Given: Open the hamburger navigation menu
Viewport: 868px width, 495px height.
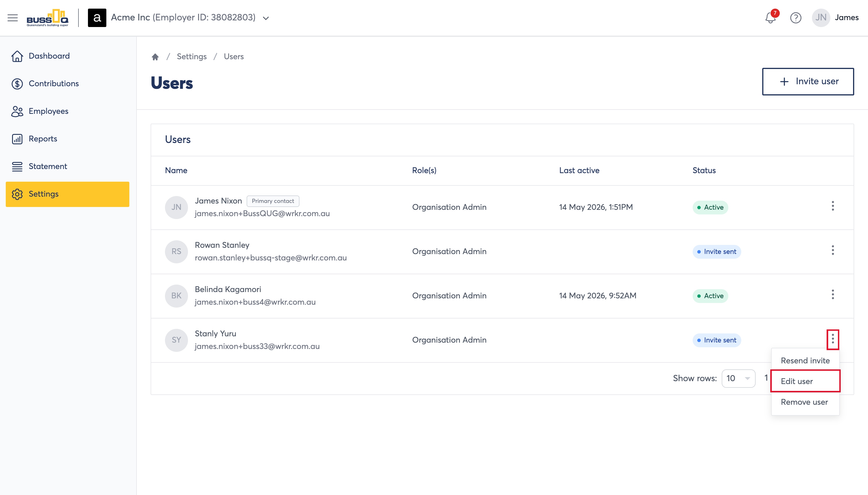Looking at the screenshot, I should (x=13, y=18).
